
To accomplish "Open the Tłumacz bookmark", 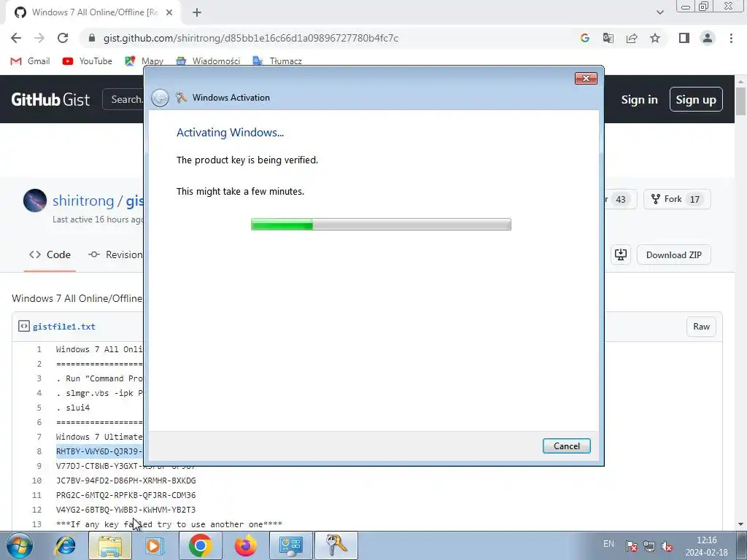I will click(x=277, y=61).
